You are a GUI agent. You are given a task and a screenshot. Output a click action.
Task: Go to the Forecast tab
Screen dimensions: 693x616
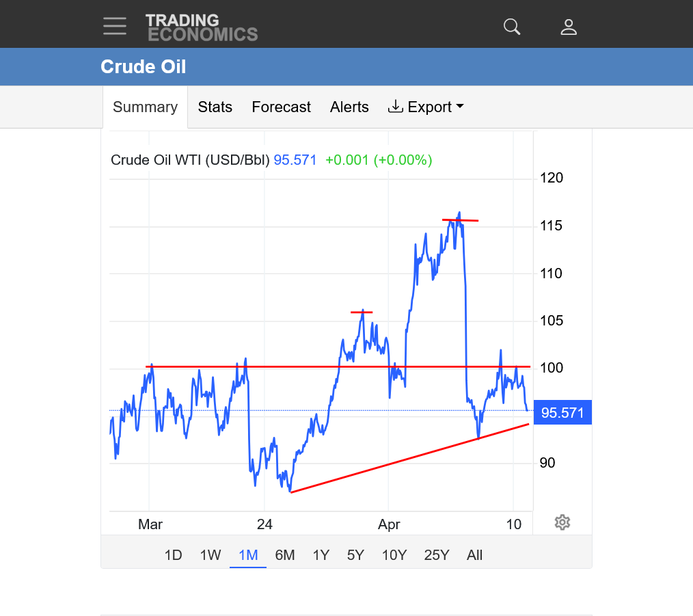pos(281,107)
